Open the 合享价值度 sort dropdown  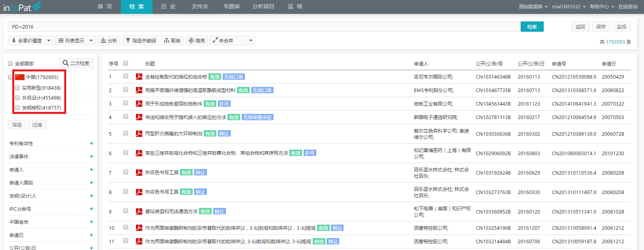click(31, 40)
